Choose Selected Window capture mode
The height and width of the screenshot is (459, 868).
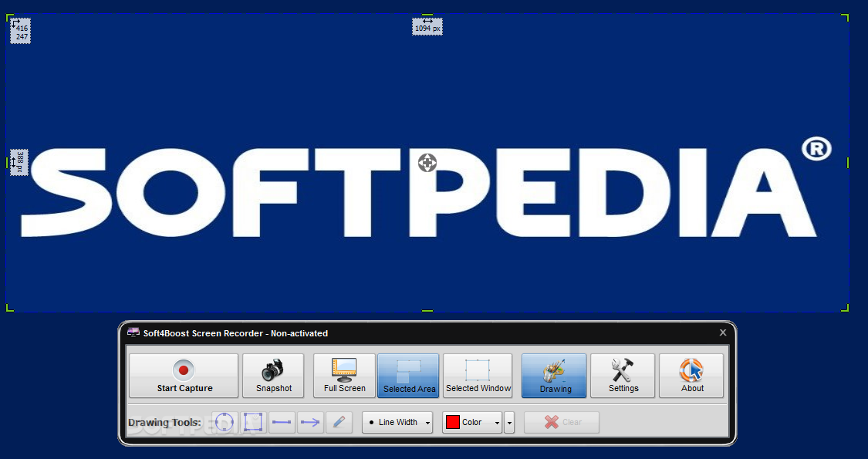click(478, 376)
